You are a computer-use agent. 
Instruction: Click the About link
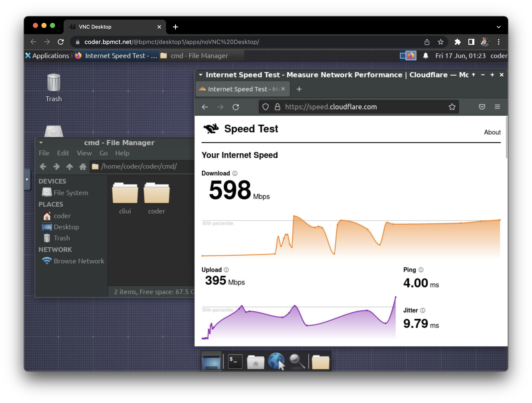tap(492, 132)
